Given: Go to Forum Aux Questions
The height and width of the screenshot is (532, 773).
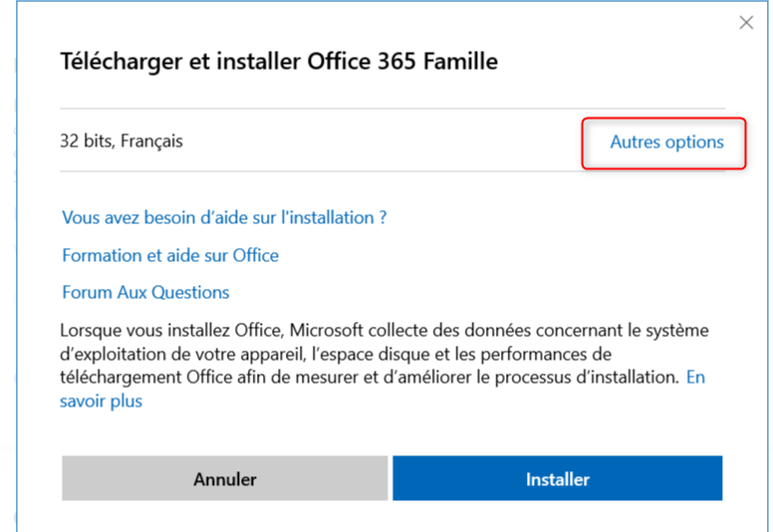Looking at the screenshot, I should click(145, 292).
